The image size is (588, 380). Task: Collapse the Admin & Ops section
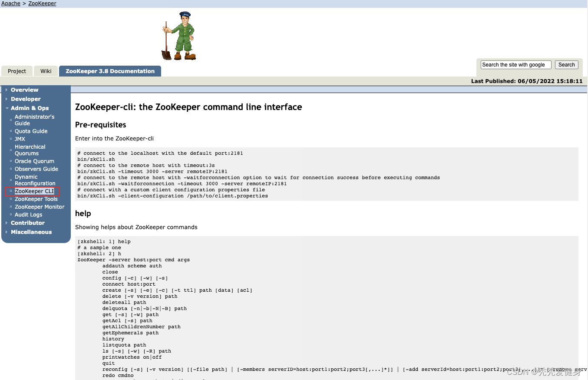point(30,108)
